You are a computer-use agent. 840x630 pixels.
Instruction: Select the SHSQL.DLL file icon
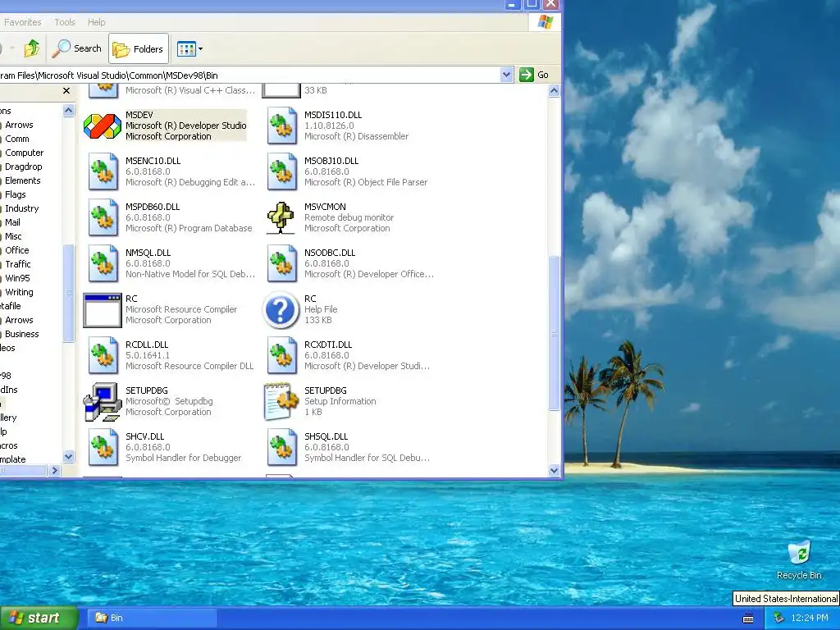(282, 448)
